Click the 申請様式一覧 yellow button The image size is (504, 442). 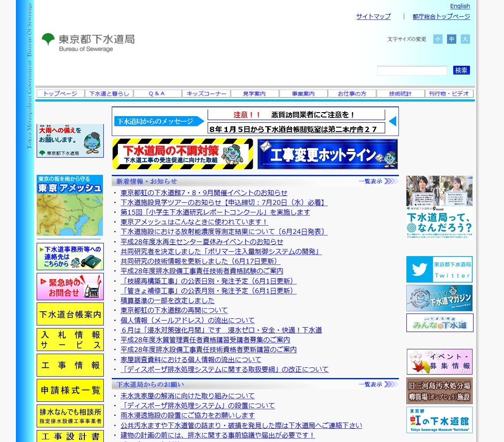click(70, 390)
